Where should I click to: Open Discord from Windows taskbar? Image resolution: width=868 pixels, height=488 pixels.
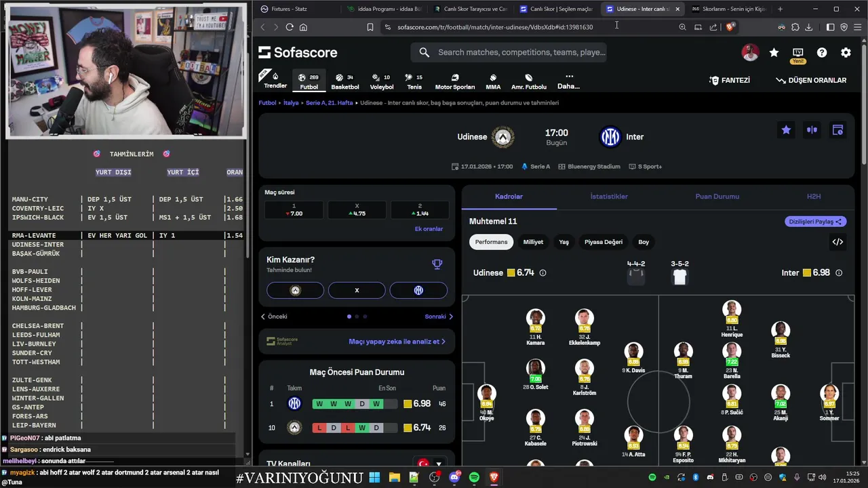pos(454,478)
